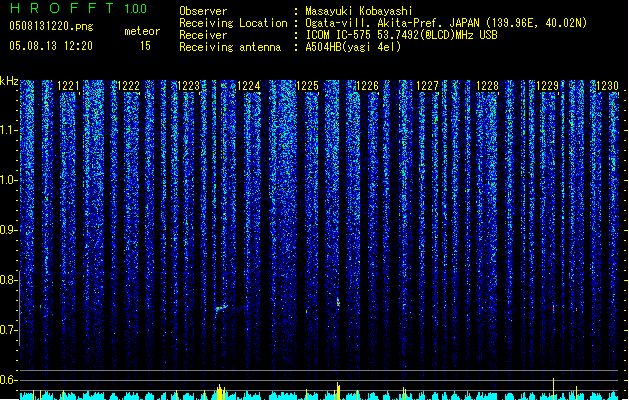The image size is (629, 400).
Task: Click the 1222 time marker
Action: (128, 86)
